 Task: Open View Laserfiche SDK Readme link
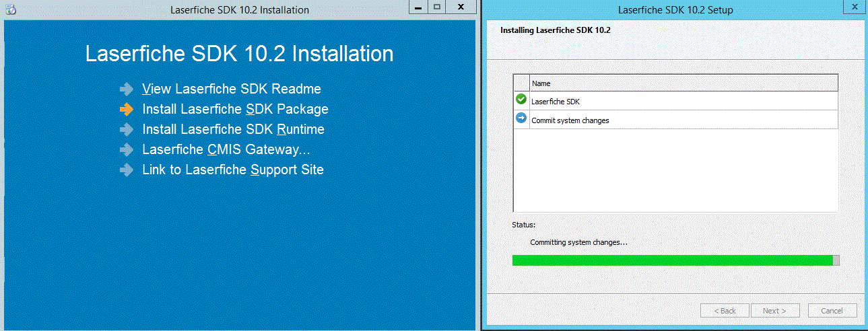(232, 89)
